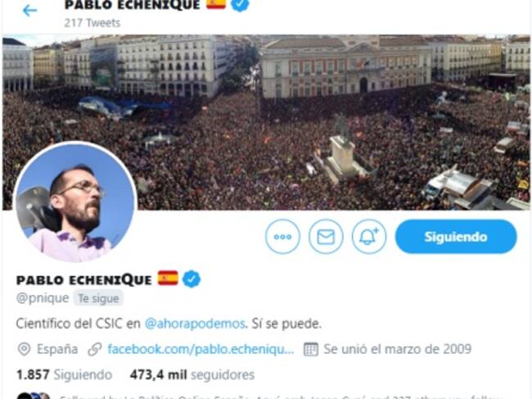Image resolution: width=532 pixels, height=399 pixels.
Task: Open the @ahorapodemos mention link
Action: (x=195, y=324)
